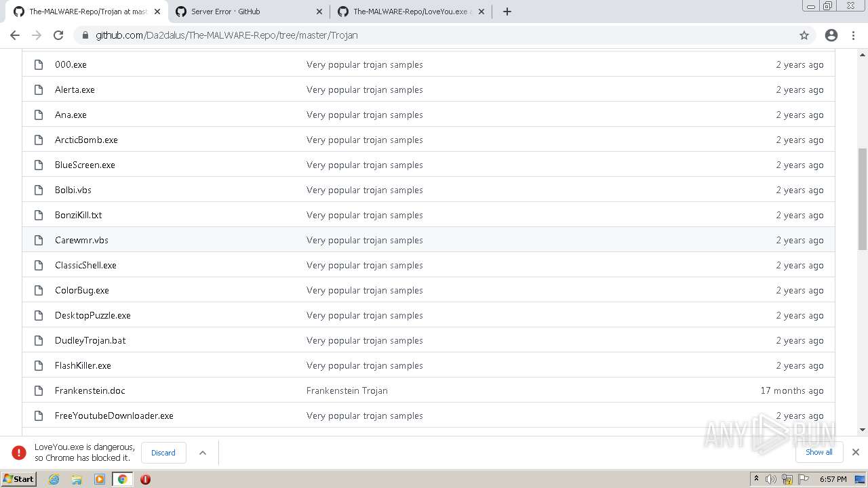
Task: Switch to the 'Server Error · GitHub' tab
Action: (249, 12)
